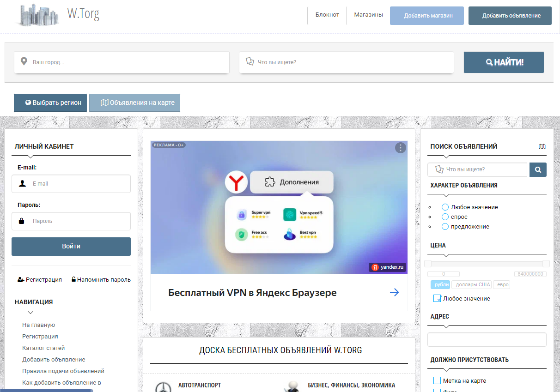Open the Бесплатный VPN в Яндекс Браузере ad
The image size is (560, 392).
[x=252, y=293]
